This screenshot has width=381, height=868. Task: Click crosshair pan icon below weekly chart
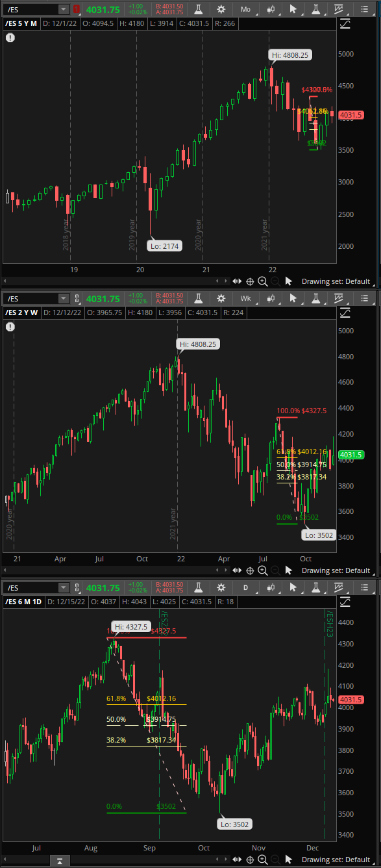point(250,570)
